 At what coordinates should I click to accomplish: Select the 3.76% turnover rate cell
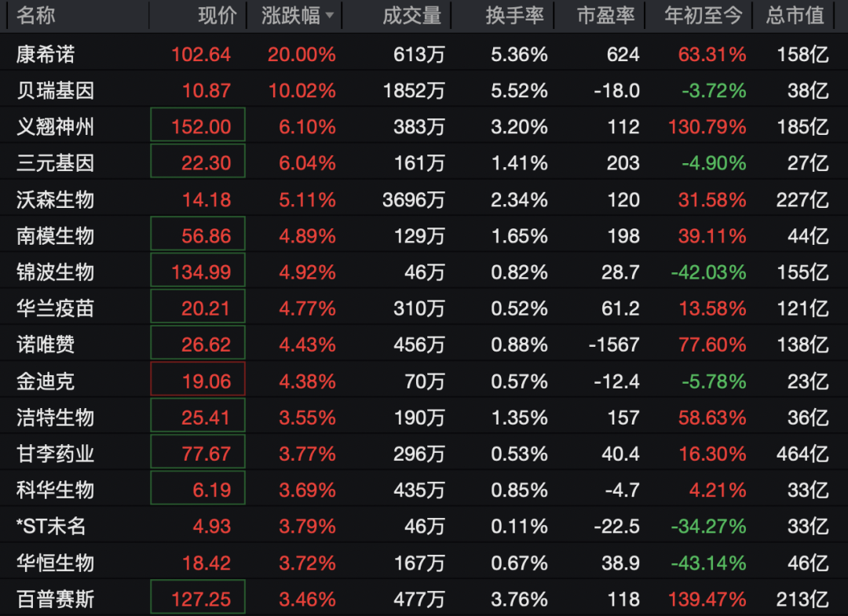tap(519, 599)
